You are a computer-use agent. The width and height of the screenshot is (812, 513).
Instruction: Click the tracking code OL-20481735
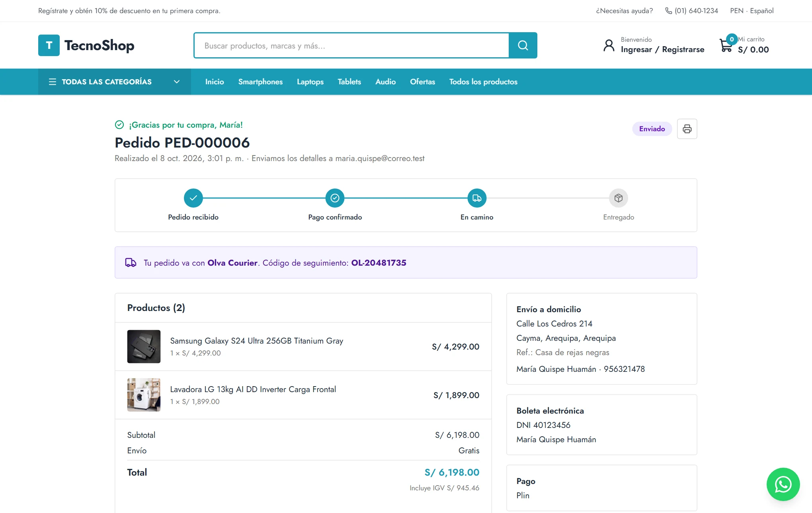coord(379,262)
